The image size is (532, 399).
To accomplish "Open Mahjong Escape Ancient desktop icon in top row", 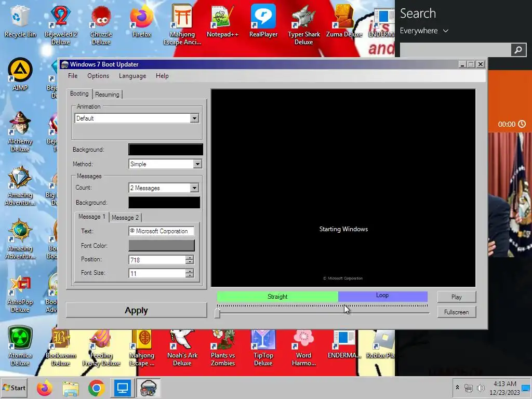I will point(182,24).
